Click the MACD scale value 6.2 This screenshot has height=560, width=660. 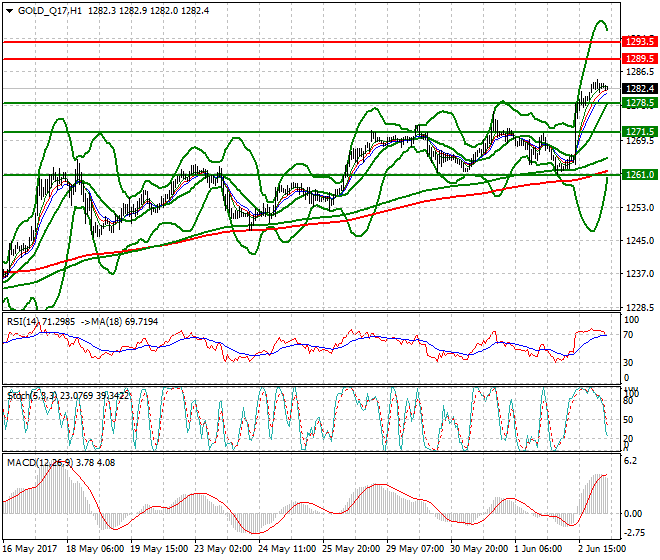coord(630,461)
